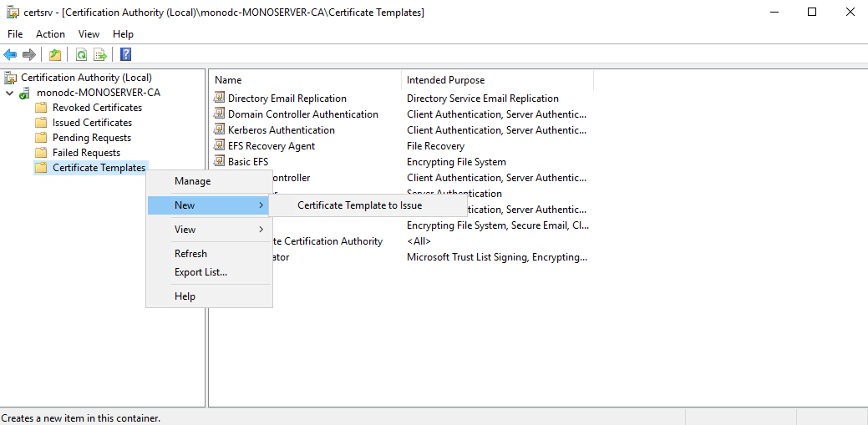Open the Action menu in menu bar
868x425 pixels.
[50, 34]
